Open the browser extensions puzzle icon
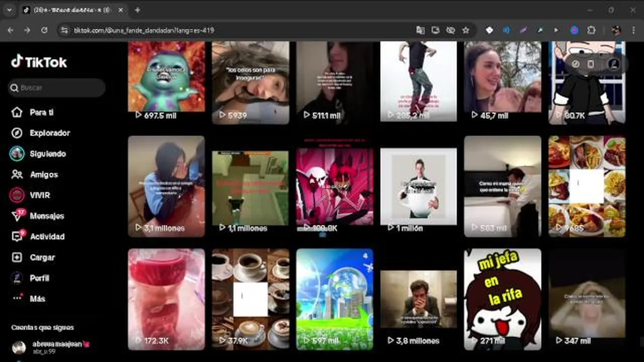The width and height of the screenshot is (644, 362). [592, 30]
